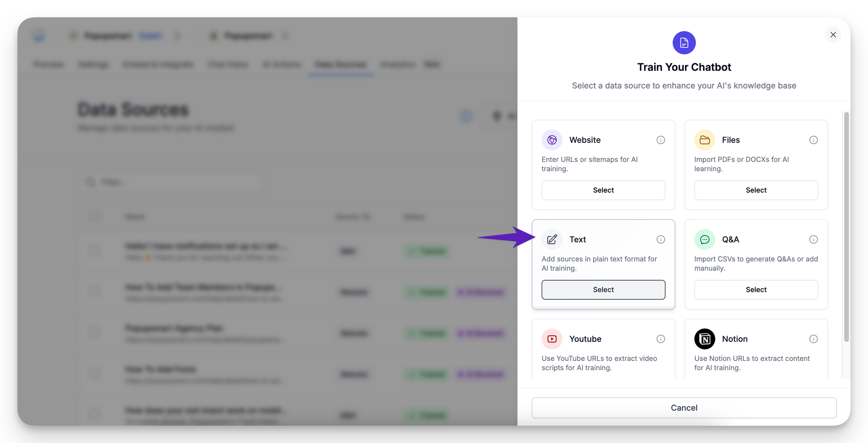This screenshot has width=868, height=443.
Task: Click the 'Files' card title
Action: coord(731,140)
